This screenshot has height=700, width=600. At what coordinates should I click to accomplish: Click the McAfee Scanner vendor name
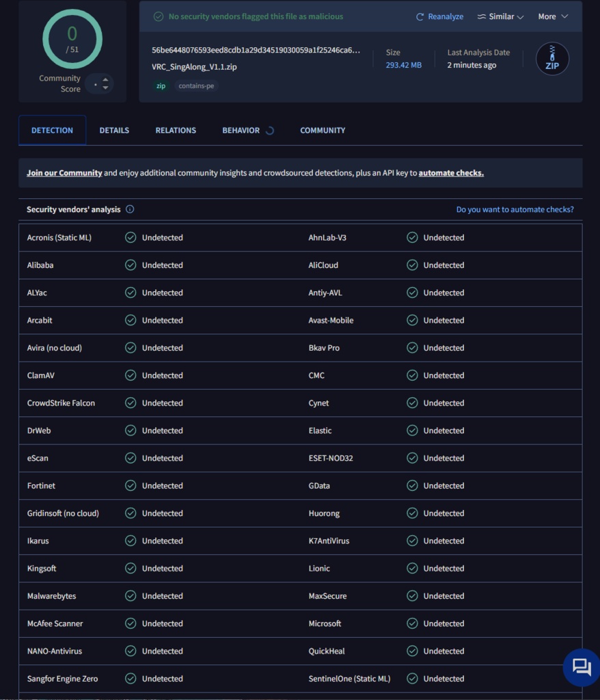55,623
